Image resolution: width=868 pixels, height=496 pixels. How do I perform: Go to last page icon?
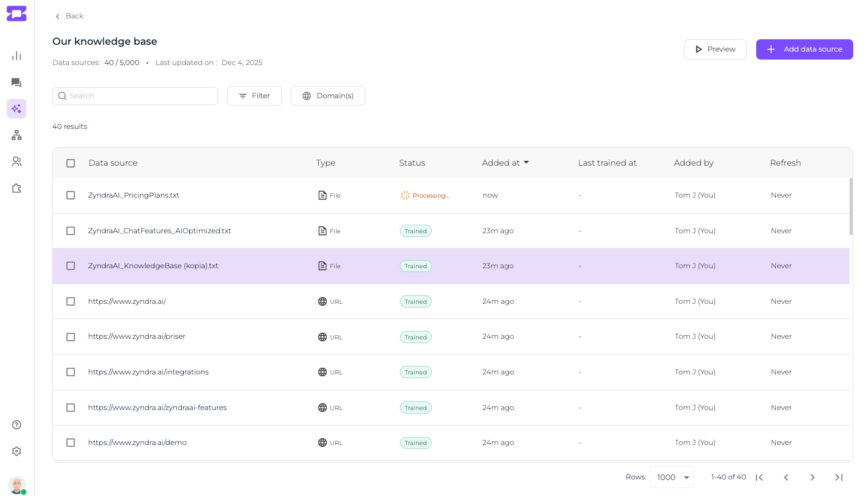[x=839, y=477]
